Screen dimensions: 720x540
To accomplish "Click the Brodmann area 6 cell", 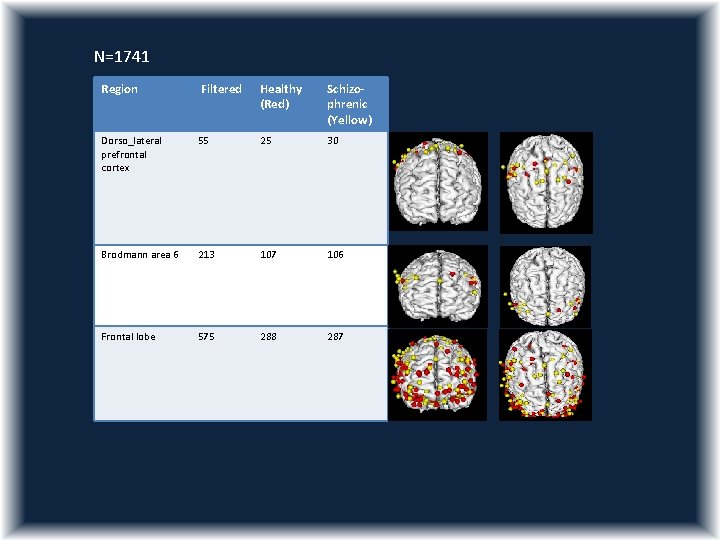I will click(x=140, y=254).
